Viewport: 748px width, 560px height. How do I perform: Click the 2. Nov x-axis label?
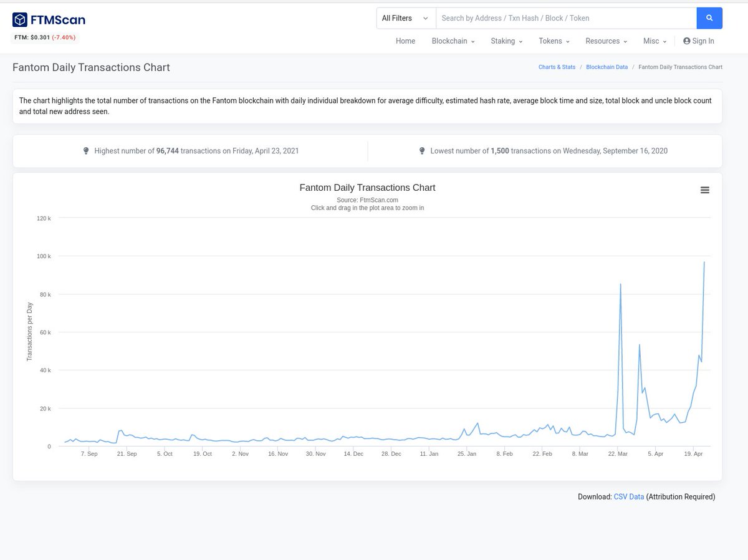click(240, 454)
